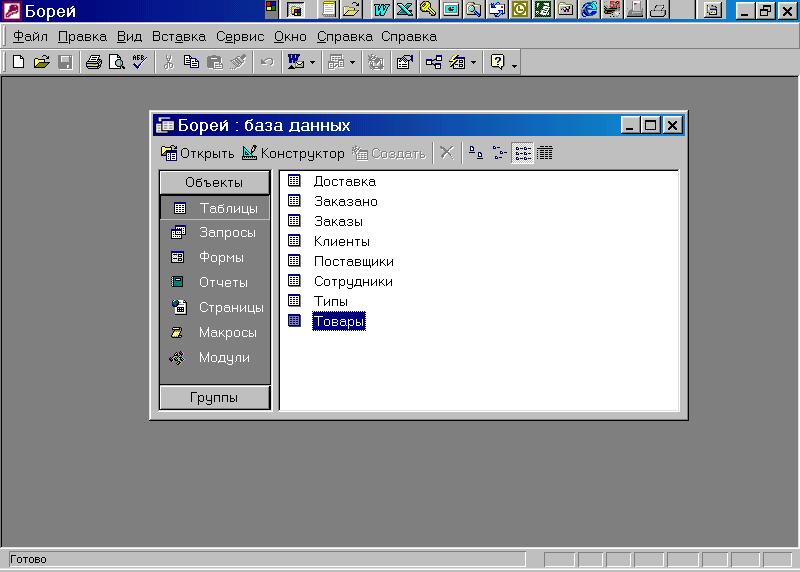Click the Конструктор design button
Viewport: 800px width, 572px height.
[293, 153]
